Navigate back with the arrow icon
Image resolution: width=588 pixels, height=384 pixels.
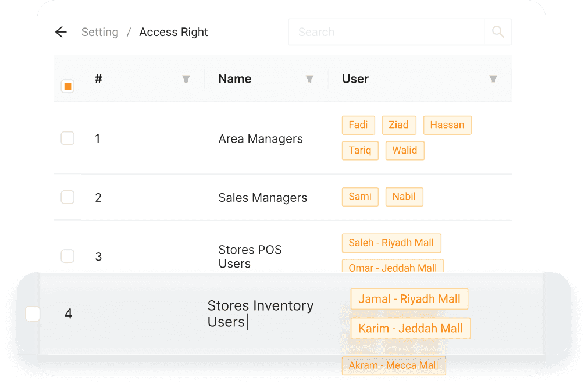point(61,32)
